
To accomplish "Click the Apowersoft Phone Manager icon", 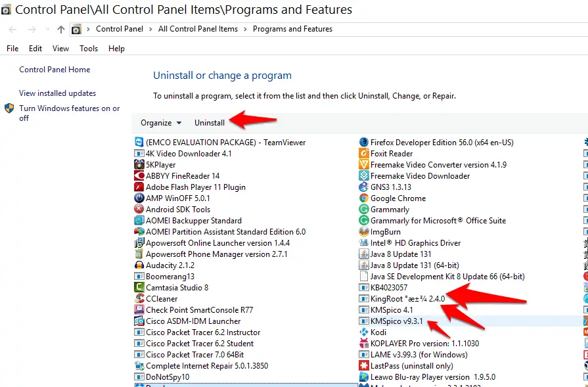I will 139,254.
